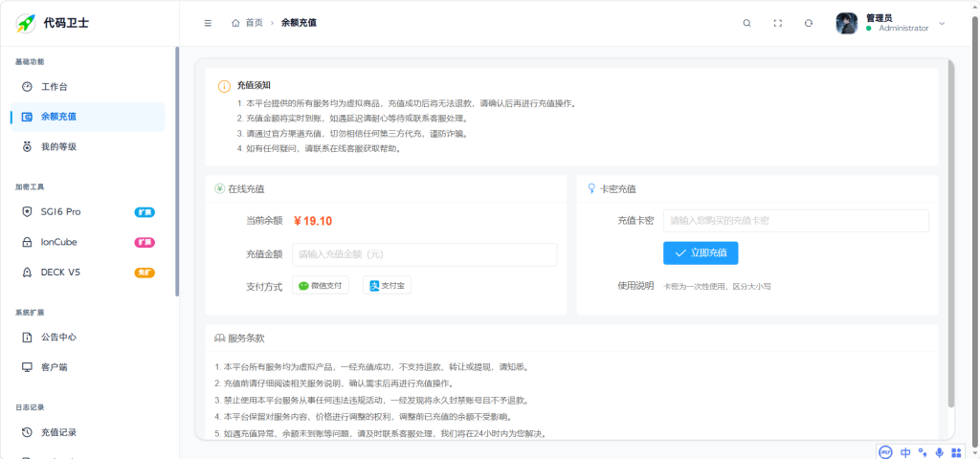Click the page scrollbar down arrow
The width and height of the screenshot is (980, 459).
(973, 452)
